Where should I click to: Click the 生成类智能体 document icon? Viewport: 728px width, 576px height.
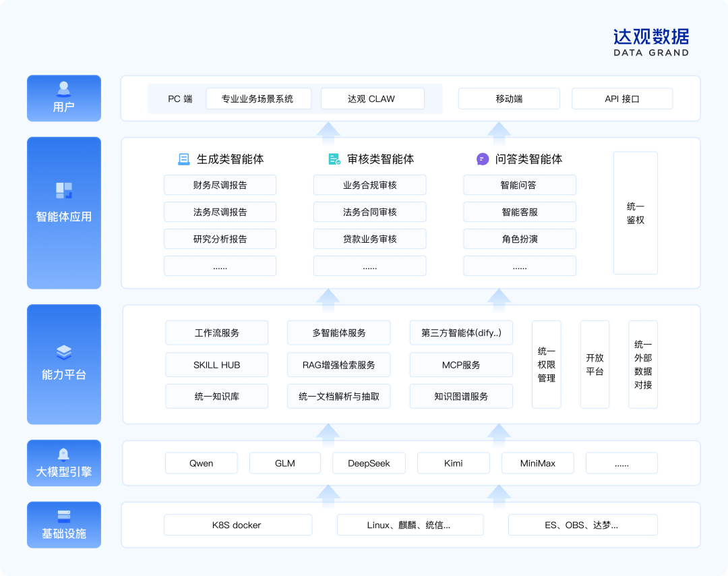184,159
